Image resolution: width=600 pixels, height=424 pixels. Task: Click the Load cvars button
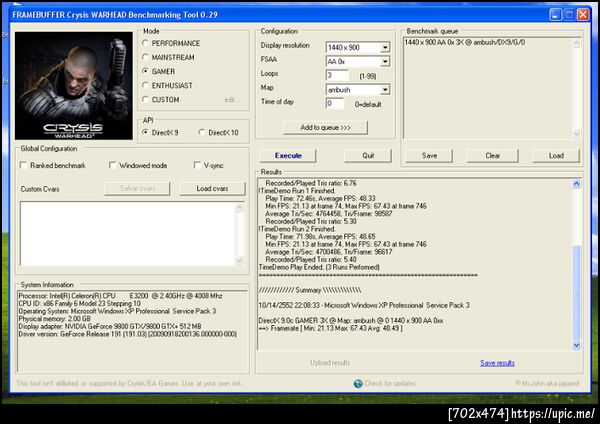[x=212, y=189]
